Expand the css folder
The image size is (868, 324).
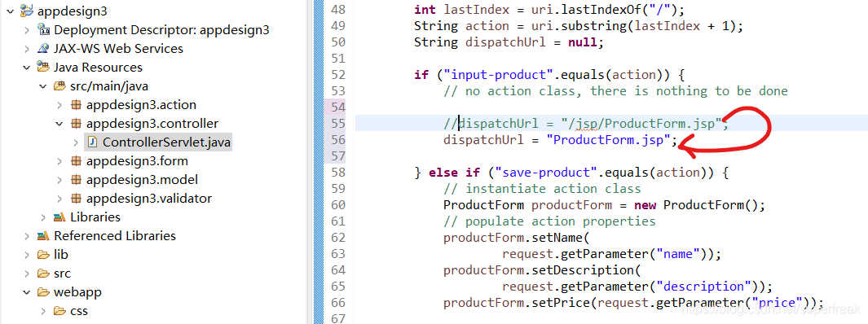(43, 311)
